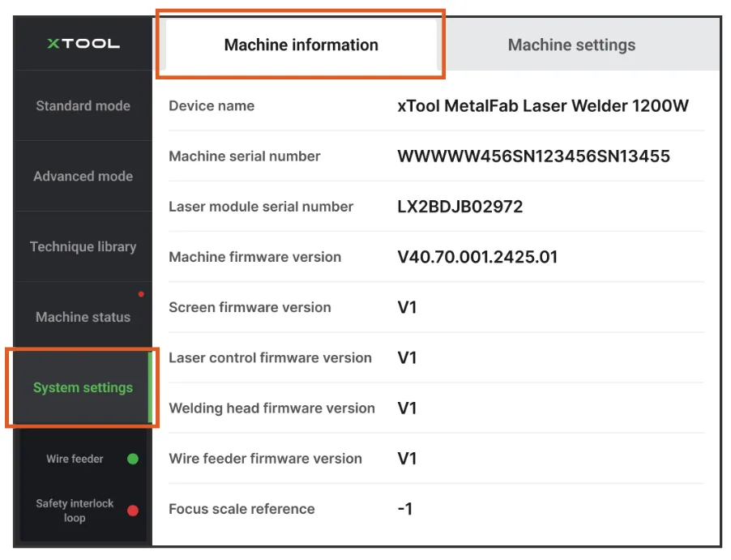Viewport: 731px width, 560px height.
Task: Open Advanced mode from the sidebar
Action: (x=83, y=176)
